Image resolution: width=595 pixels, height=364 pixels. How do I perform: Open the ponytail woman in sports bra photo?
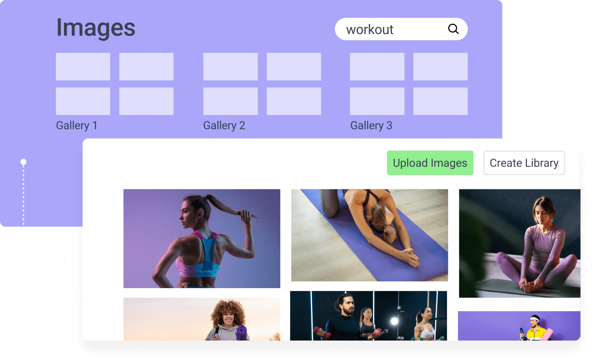click(202, 239)
